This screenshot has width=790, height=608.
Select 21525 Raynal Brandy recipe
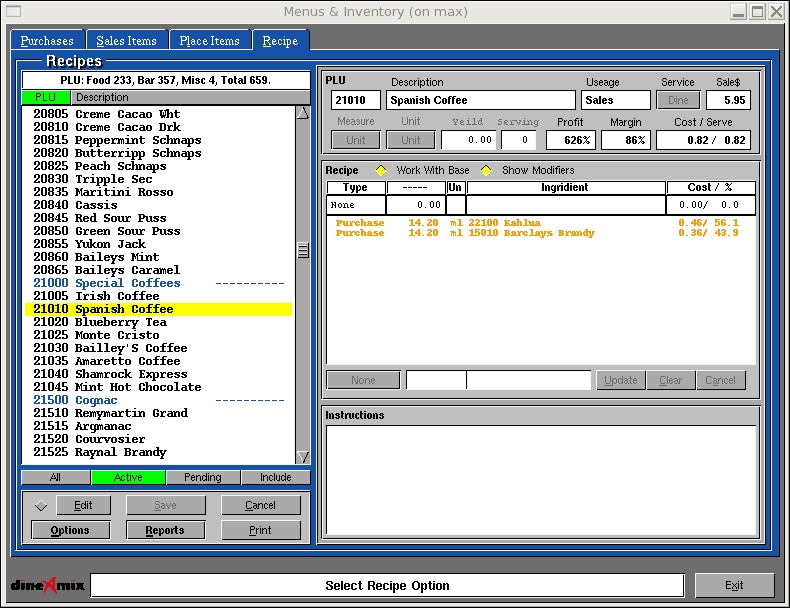(158, 452)
